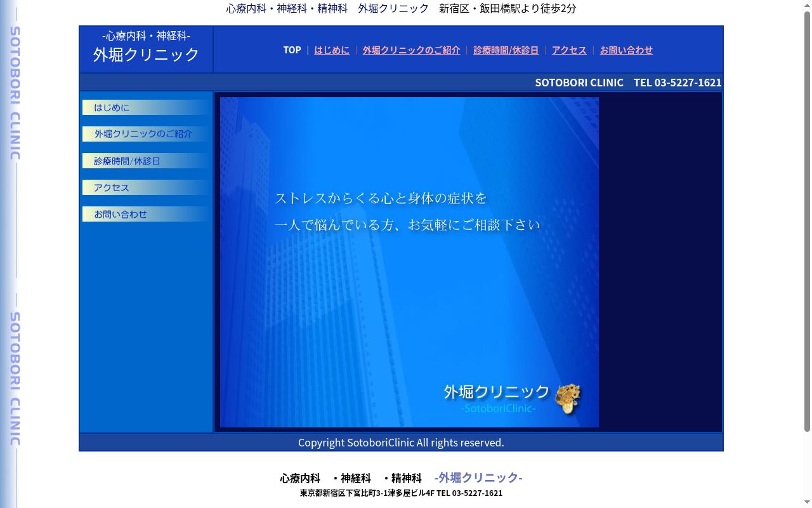
Task: Open アクセス link in the top navigation
Action: point(569,50)
